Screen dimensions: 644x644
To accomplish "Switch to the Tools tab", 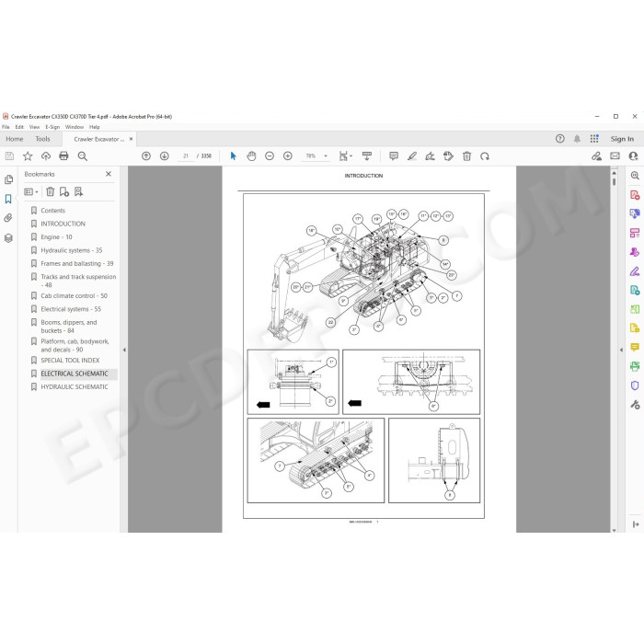I will (42, 139).
